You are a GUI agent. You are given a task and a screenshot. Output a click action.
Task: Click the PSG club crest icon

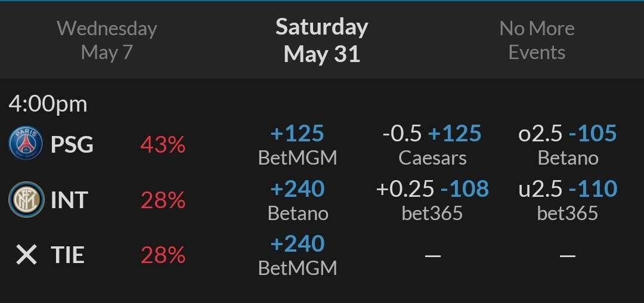coord(26,143)
